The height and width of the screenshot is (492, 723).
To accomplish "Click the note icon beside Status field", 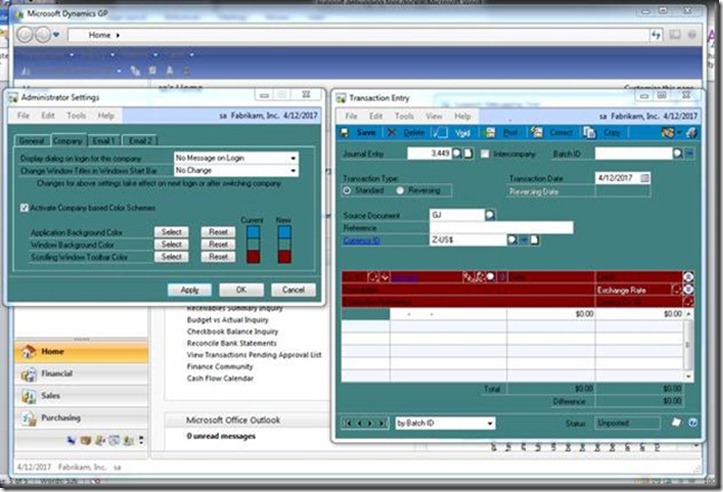I will (x=676, y=422).
